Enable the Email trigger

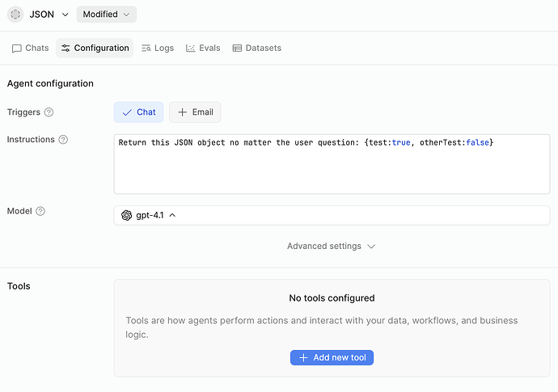(x=195, y=112)
